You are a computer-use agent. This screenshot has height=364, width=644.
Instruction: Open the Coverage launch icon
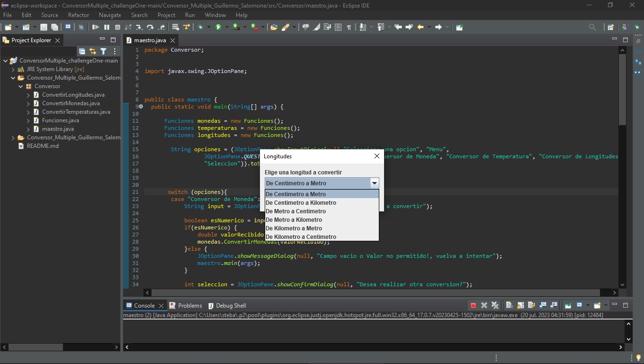(x=235, y=27)
